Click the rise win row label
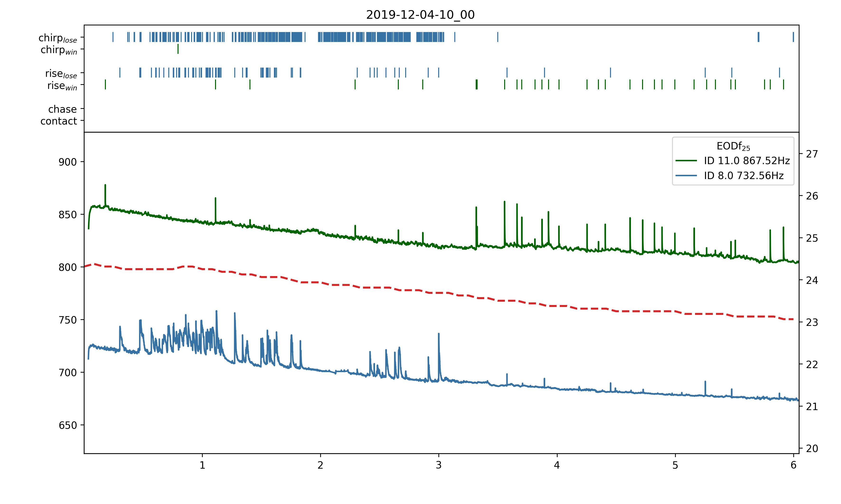Viewport: 841px width, 504px height. pyautogui.click(x=62, y=86)
